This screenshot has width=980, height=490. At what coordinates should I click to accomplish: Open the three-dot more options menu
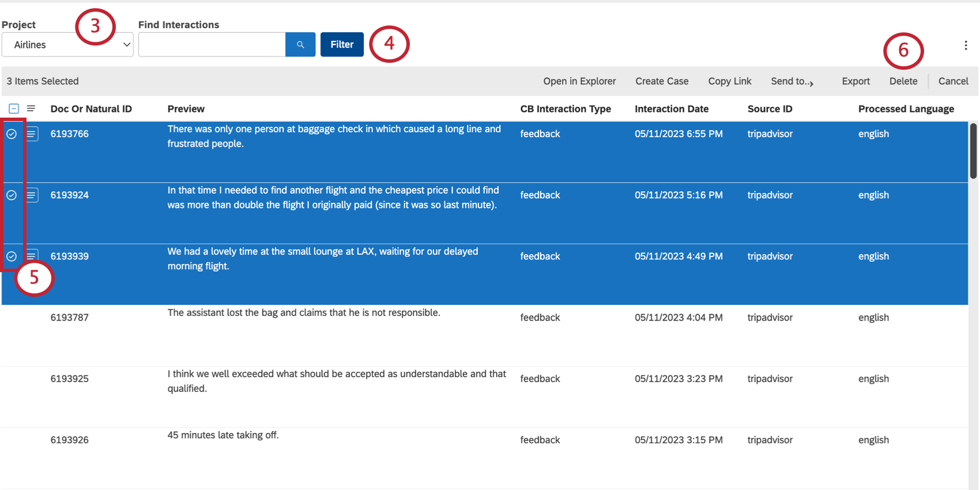pos(966,45)
